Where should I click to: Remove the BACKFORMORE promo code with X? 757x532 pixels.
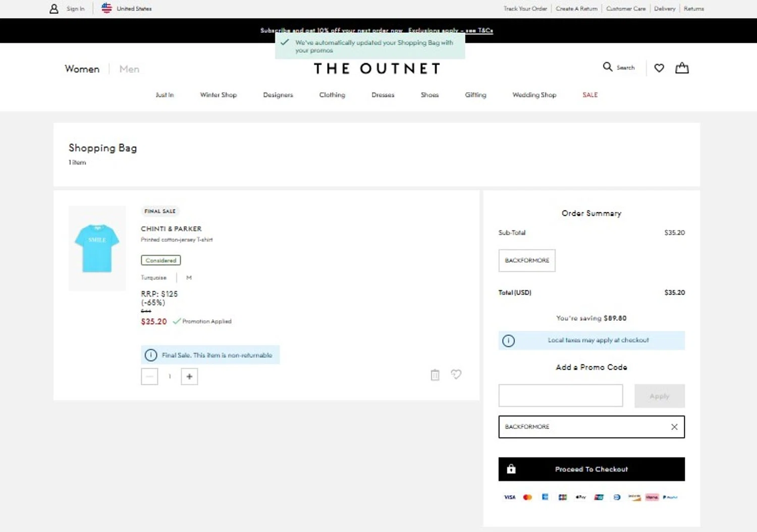674,427
